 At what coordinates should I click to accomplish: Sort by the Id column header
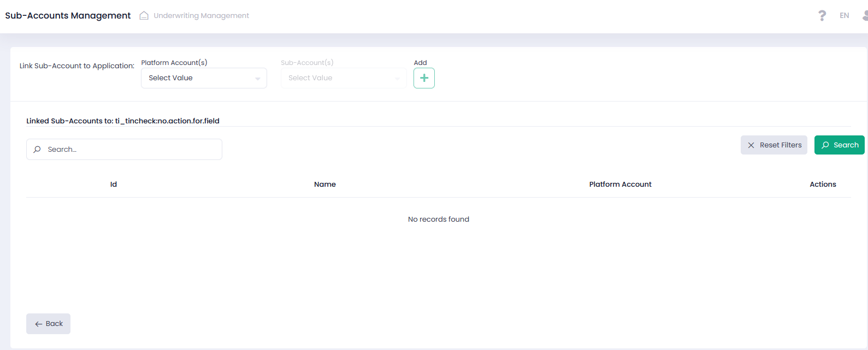[114, 185]
